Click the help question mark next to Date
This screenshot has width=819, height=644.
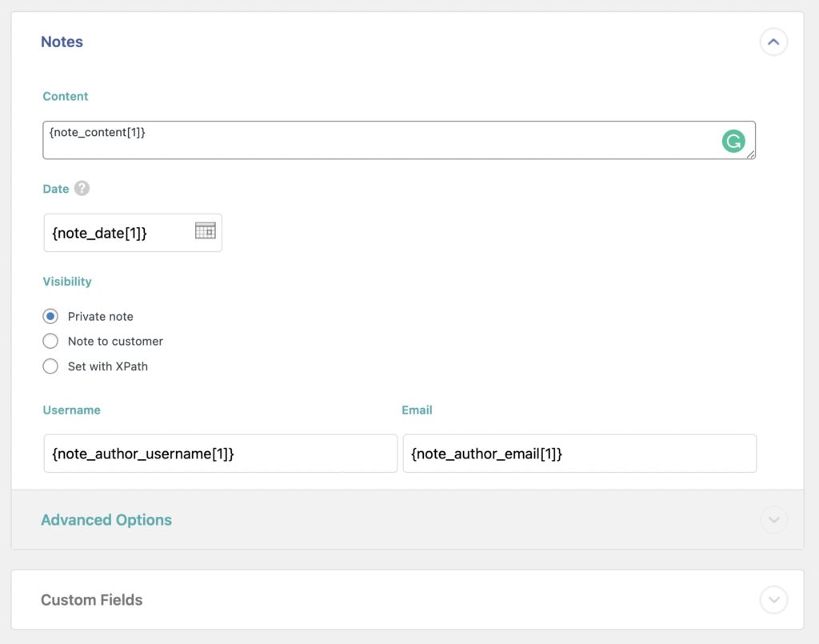(83, 188)
